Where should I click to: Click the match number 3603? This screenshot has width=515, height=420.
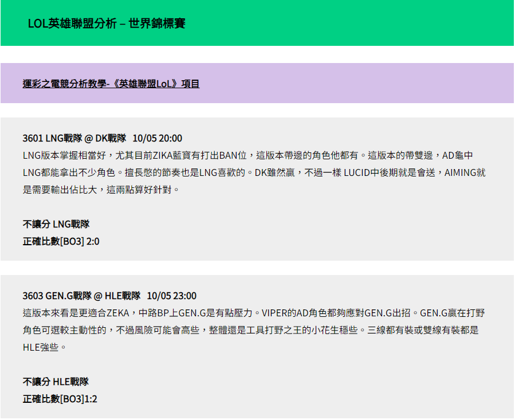coord(33,296)
